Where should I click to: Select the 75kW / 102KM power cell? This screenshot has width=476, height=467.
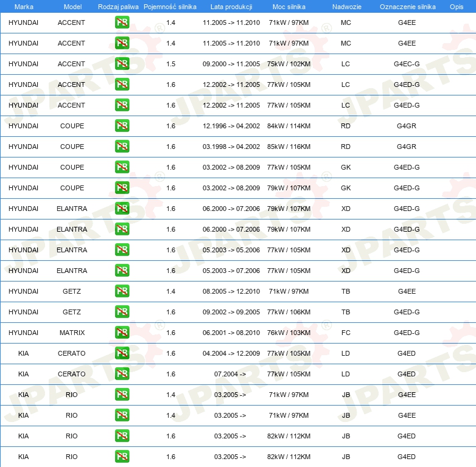pos(289,64)
